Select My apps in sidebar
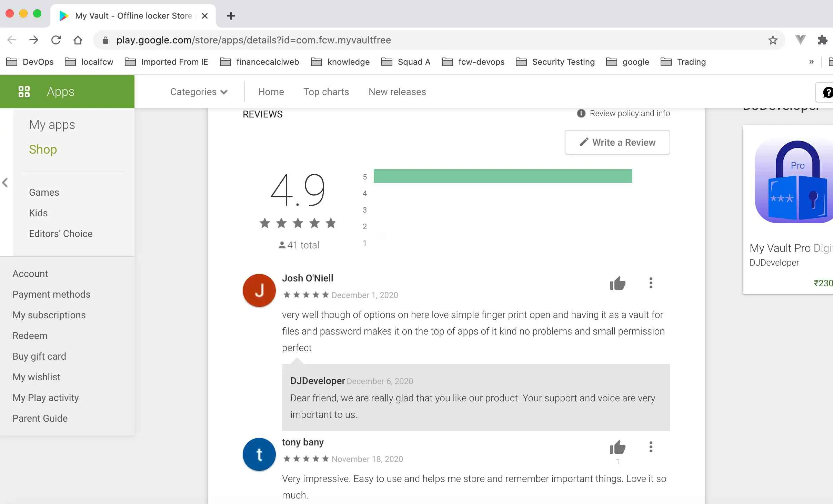833x504 pixels. [52, 124]
